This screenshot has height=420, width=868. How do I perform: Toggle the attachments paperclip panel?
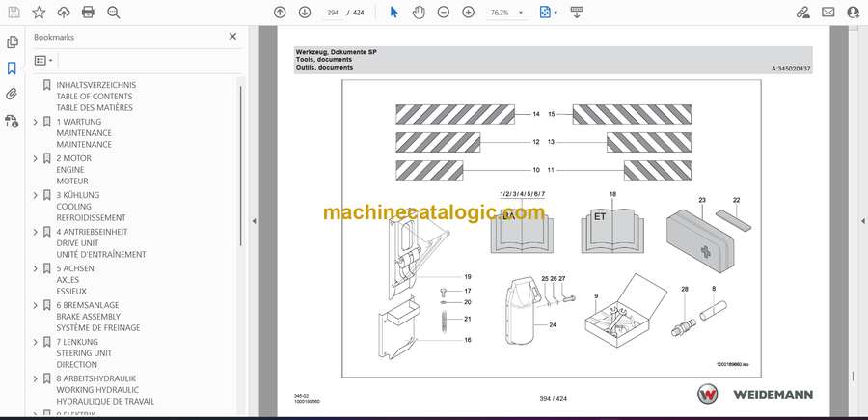click(12, 95)
